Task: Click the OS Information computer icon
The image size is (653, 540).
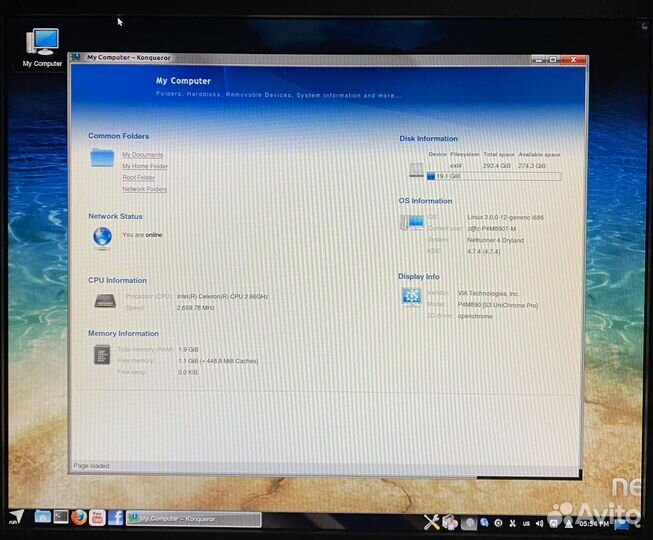Action: point(411,223)
